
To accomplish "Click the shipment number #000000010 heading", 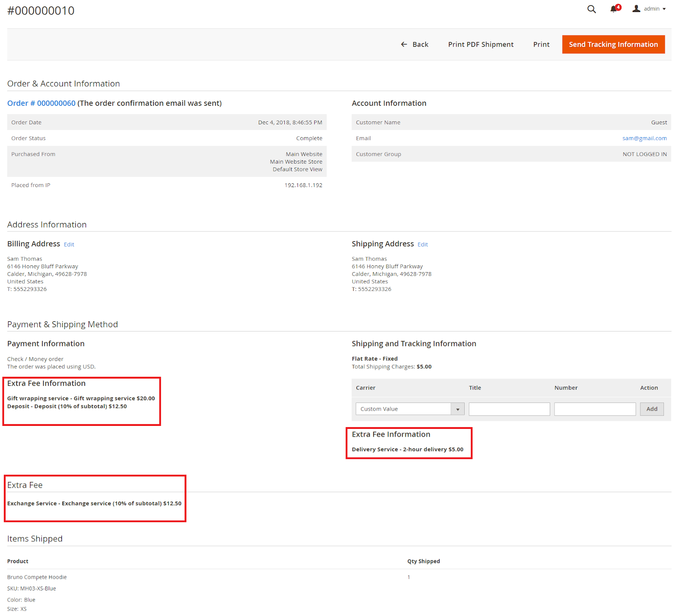I will click(x=41, y=11).
